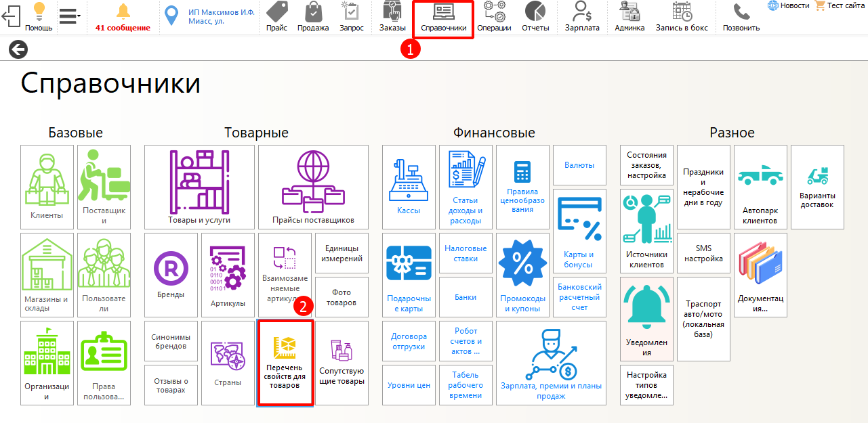Click the back arrow icon
This screenshot has height=423, width=868.
[x=18, y=49]
